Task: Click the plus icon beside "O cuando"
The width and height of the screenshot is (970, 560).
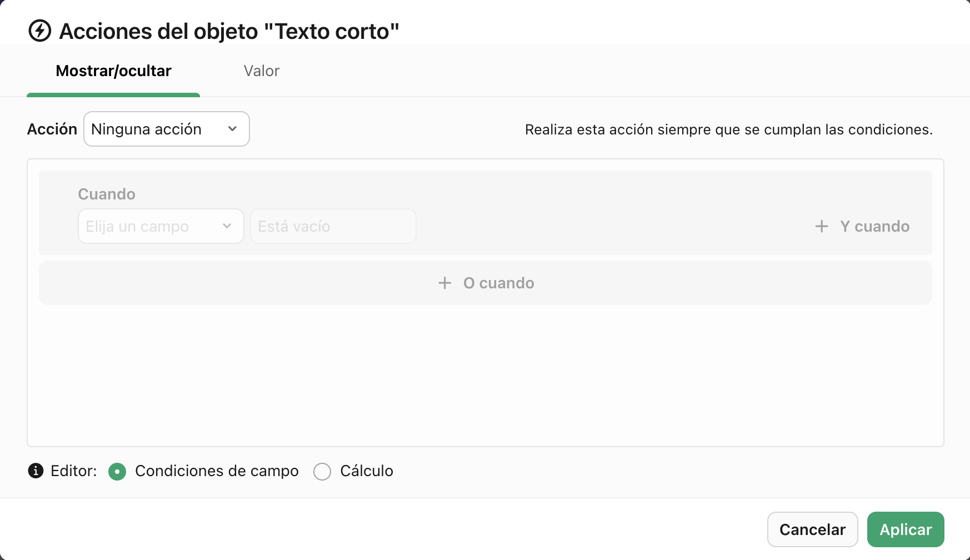Action: click(444, 283)
